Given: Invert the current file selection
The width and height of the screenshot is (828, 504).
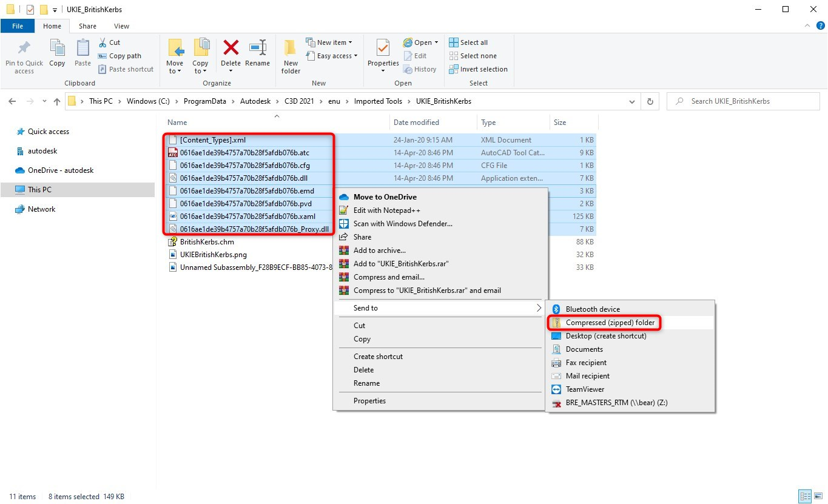Looking at the screenshot, I should (477, 69).
